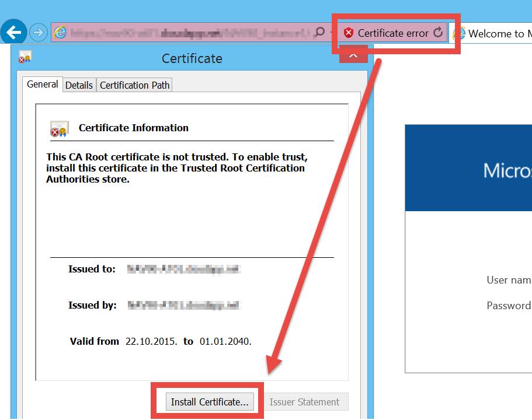Click the magnifier search icon in address bar
Screen dimensions: 532x420
coord(318,33)
